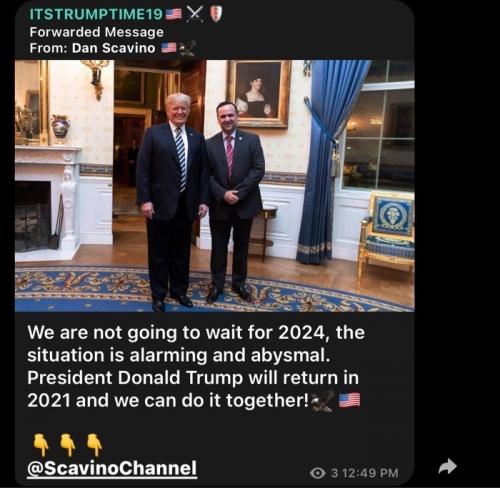This screenshot has width=500, height=488.
Task: Click the 12:49 PM timestamp
Action: pyautogui.click(x=370, y=473)
